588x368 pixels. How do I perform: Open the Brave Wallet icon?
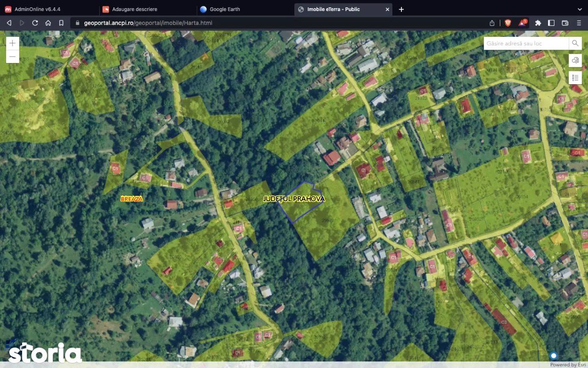click(x=565, y=23)
